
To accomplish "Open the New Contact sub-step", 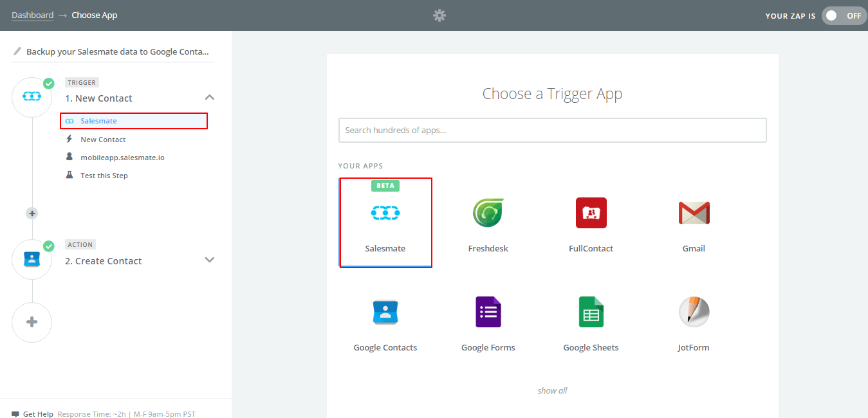I will coord(103,140).
